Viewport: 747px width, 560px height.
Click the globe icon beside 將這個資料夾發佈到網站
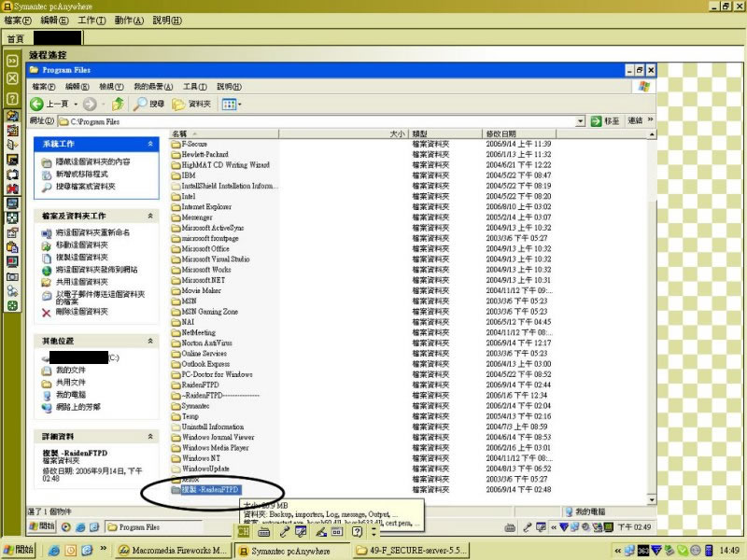(46, 271)
